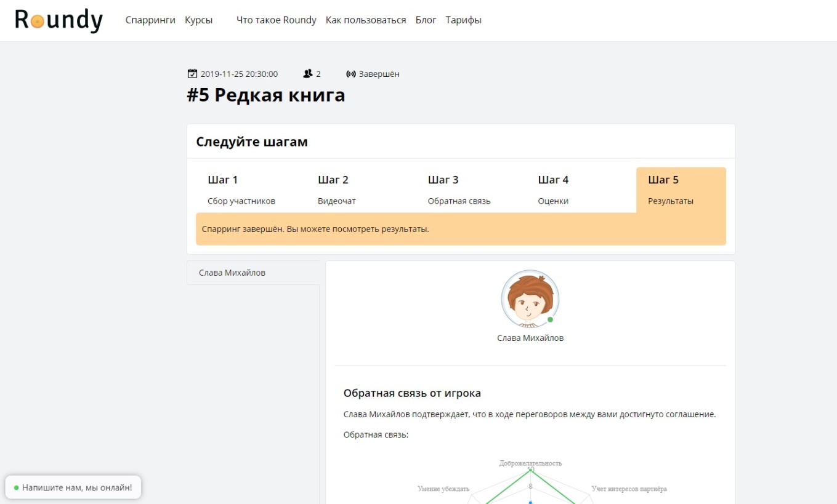Click the date 2019-11-25 20:30:00
This screenshot has height=504, width=837.
pyautogui.click(x=239, y=74)
